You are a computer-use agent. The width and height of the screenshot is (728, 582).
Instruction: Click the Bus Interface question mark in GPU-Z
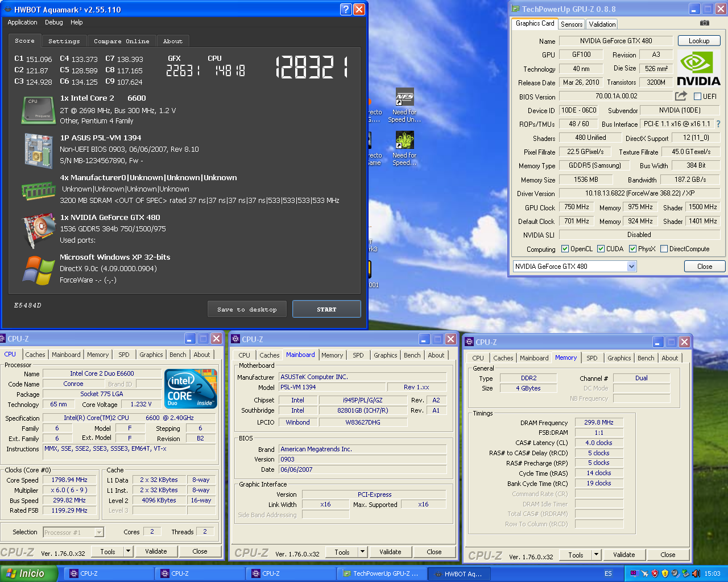[718, 124]
